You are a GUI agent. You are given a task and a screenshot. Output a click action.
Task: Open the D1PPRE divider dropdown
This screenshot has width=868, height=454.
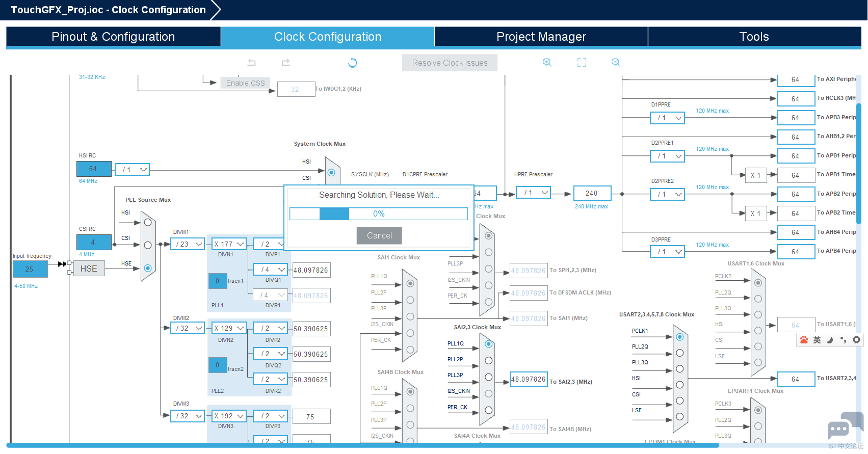click(667, 118)
